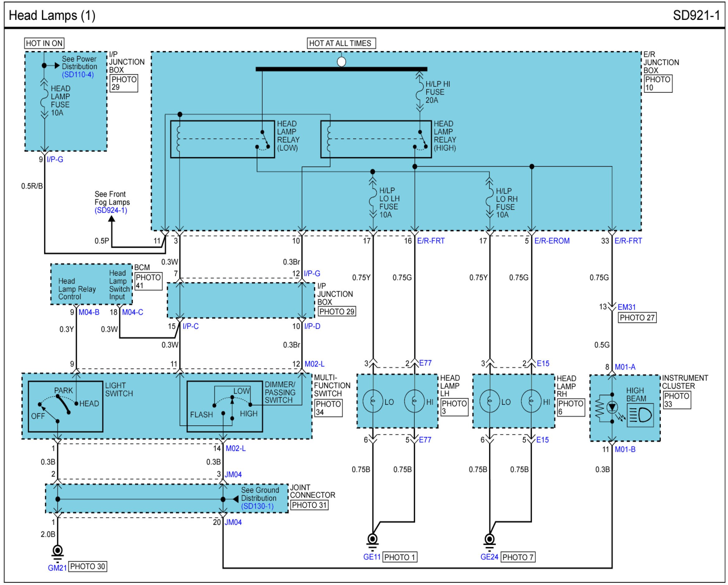Click the left head lamp LO bulb

(x=373, y=401)
